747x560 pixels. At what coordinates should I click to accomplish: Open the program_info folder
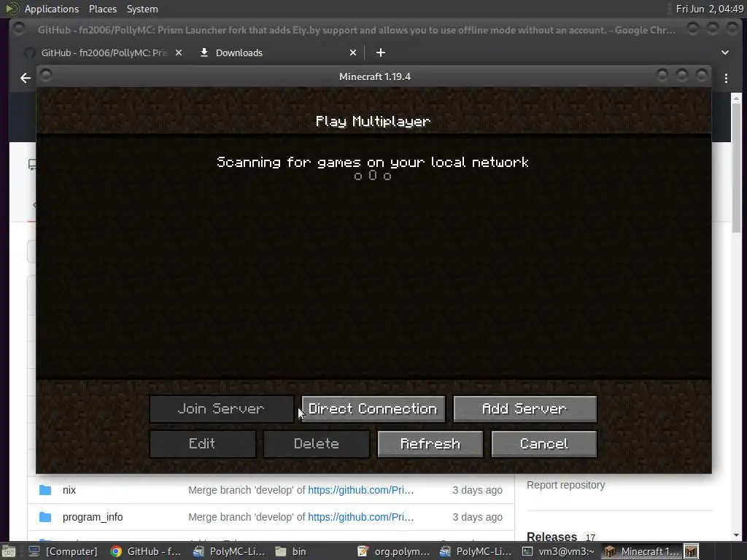[93, 517]
